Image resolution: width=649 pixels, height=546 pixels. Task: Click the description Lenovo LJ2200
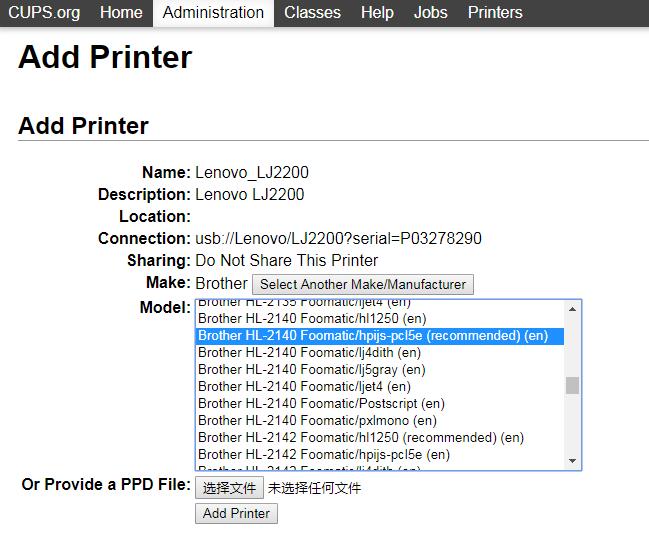click(250, 195)
